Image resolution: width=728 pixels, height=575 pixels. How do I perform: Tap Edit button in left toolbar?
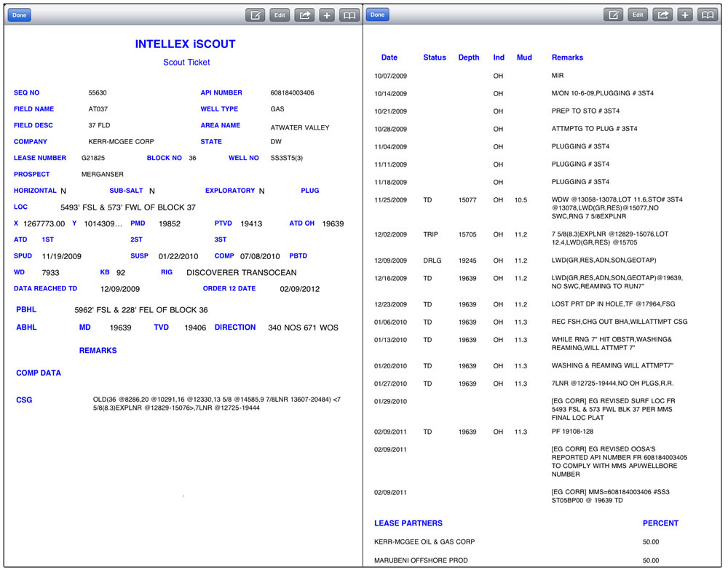(279, 15)
